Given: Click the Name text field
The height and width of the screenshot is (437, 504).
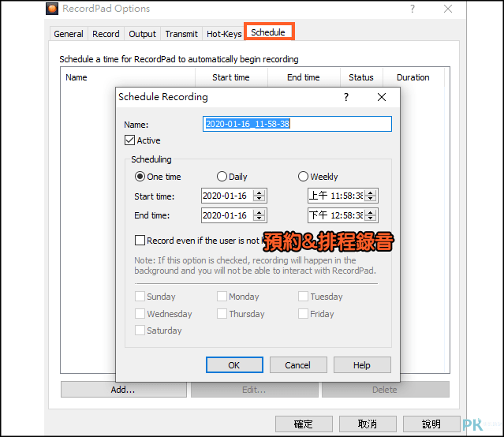Looking at the screenshot, I should click(297, 124).
